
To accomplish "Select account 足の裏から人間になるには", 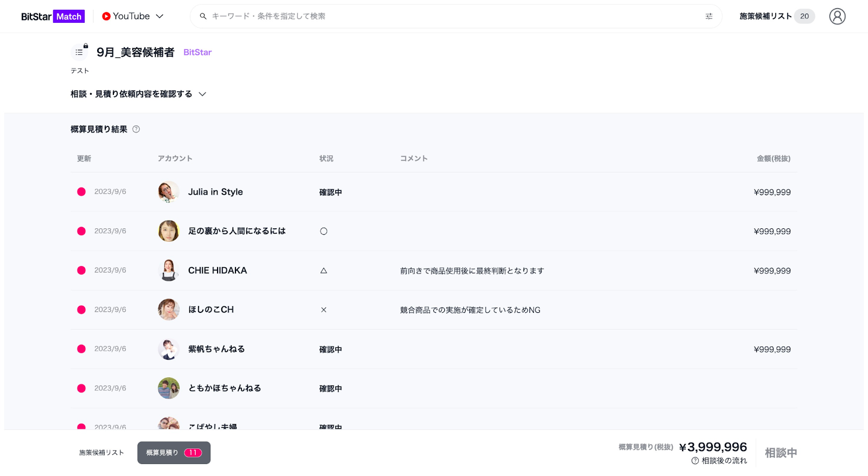I will 237,231.
